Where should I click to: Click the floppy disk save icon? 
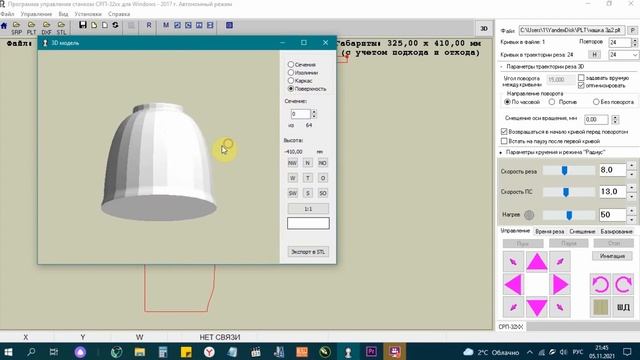(x=83, y=25)
